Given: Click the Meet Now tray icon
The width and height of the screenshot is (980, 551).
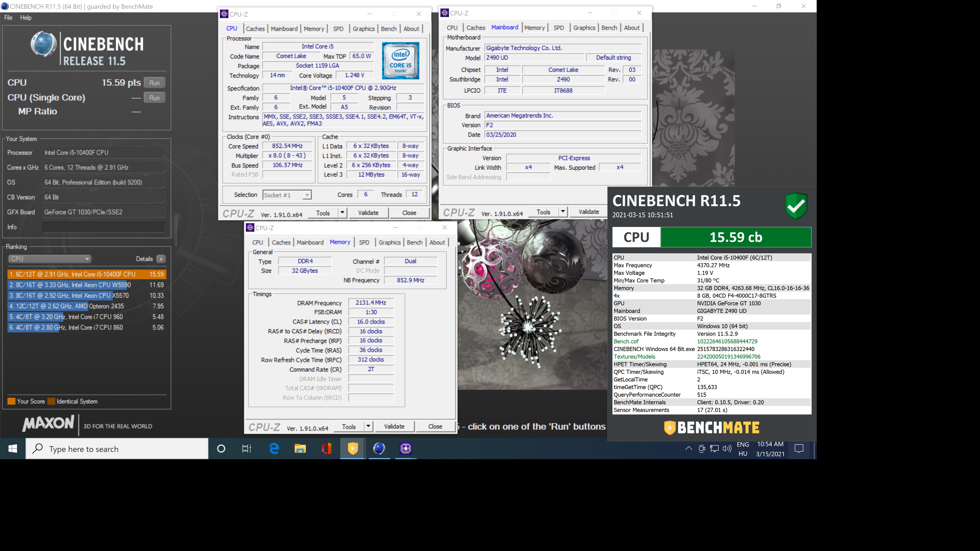Looking at the screenshot, I should click(x=702, y=449).
